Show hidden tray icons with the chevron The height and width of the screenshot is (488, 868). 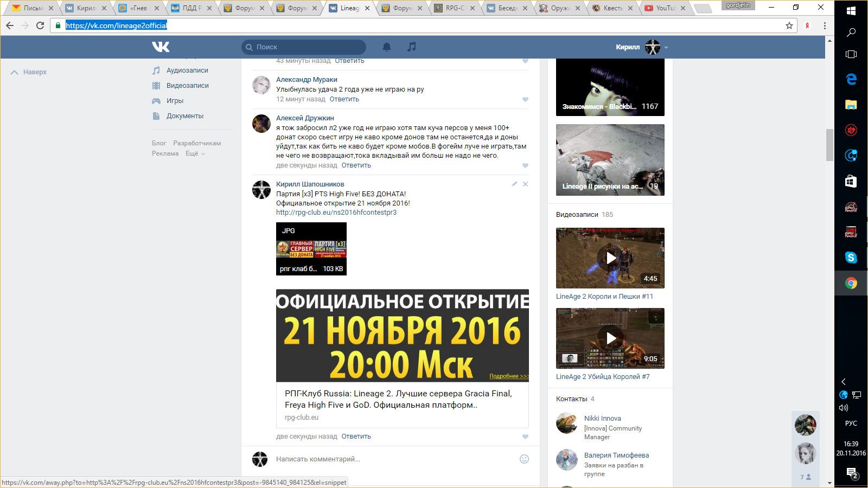point(844,382)
